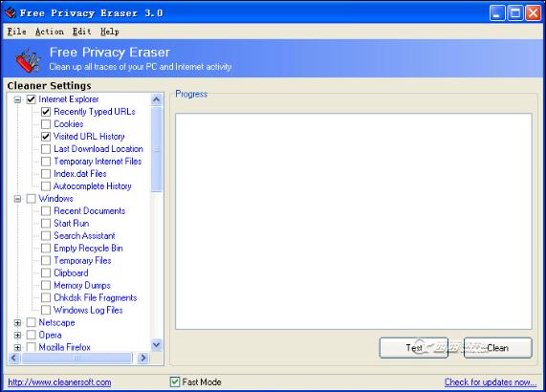This screenshot has height=392, width=546.
Task: Collapse the Internet Explorer tree node
Action: click(x=17, y=99)
